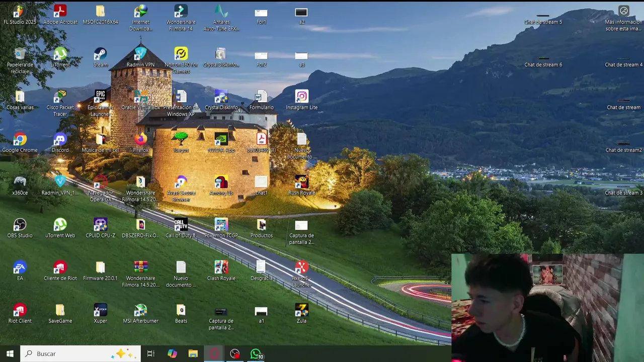Screen dimensions: 644x362
Task: Open MSI Afterburner shortcut
Action: pyautogui.click(x=140, y=310)
